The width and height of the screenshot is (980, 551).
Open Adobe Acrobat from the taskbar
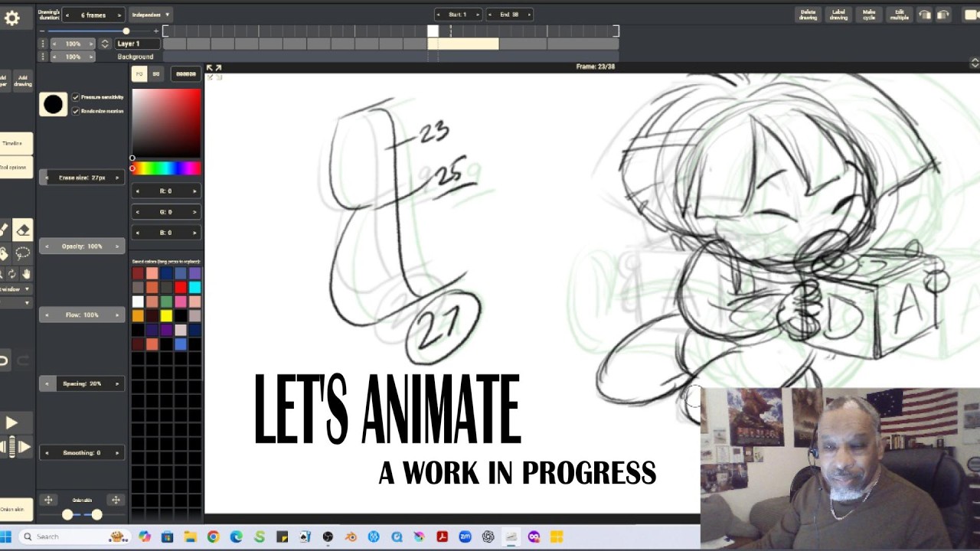442,536
